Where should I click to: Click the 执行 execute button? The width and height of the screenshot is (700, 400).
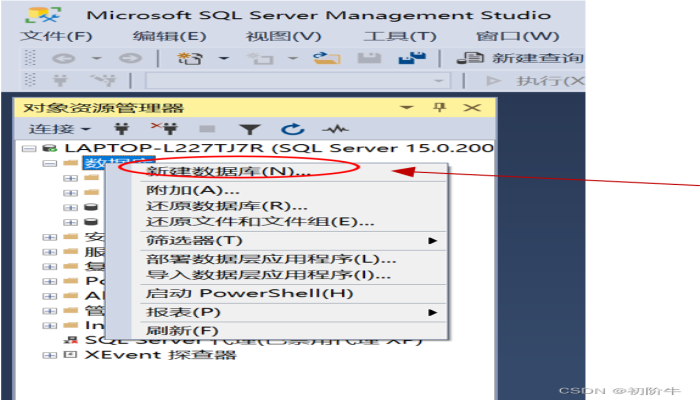pyautogui.click(x=535, y=81)
